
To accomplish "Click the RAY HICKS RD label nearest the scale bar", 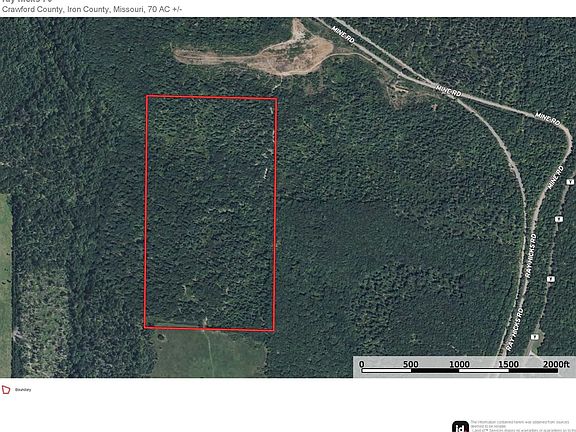I will pos(515,329).
